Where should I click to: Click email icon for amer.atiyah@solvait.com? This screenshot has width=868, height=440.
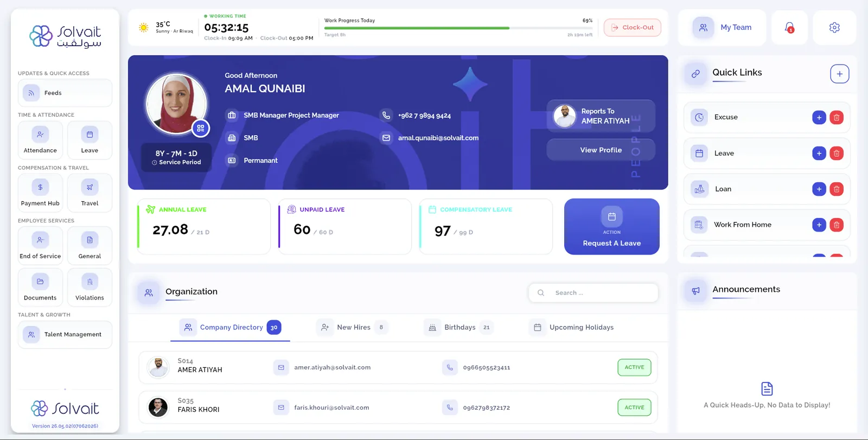(x=281, y=367)
